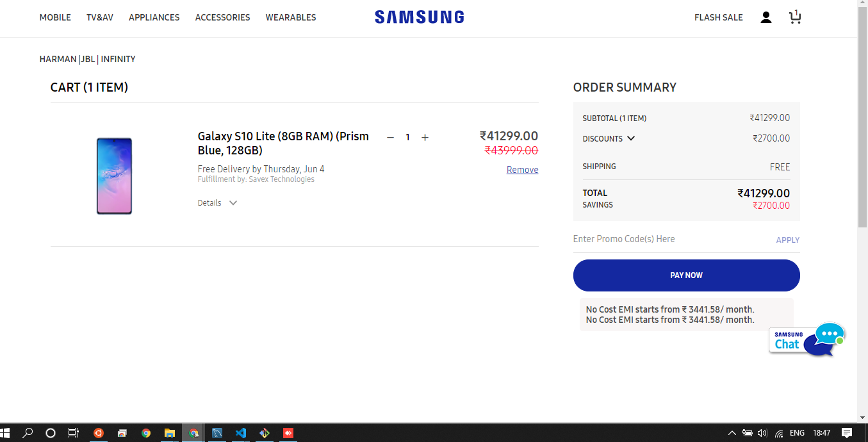Show hidden system tray icons

(x=732, y=433)
